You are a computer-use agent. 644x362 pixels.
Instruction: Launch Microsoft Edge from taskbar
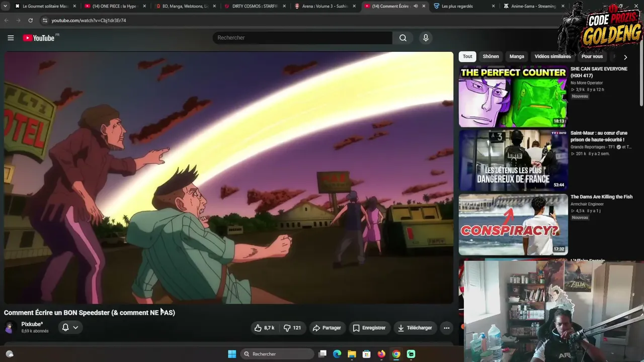(x=337, y=354)
